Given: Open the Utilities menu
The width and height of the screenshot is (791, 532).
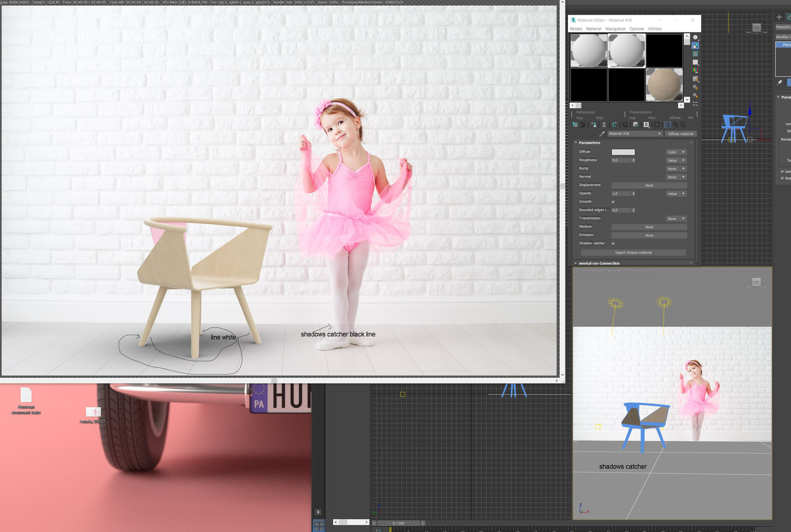Looking at the screenshot, I should [x=655, y=29].
